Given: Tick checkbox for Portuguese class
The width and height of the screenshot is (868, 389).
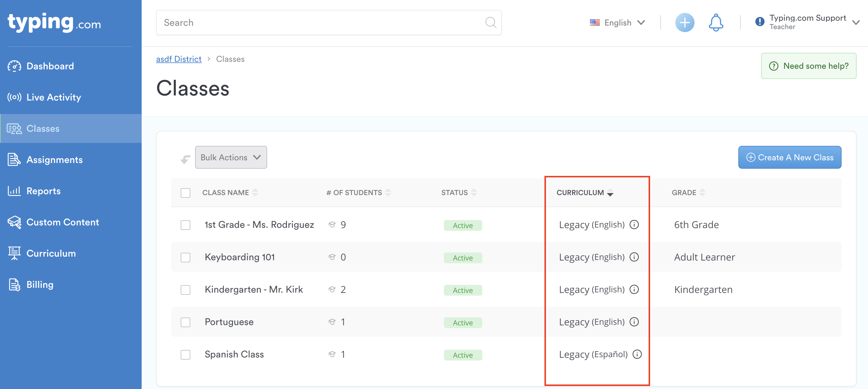Looking at the screenshot, I should (185, 322).
